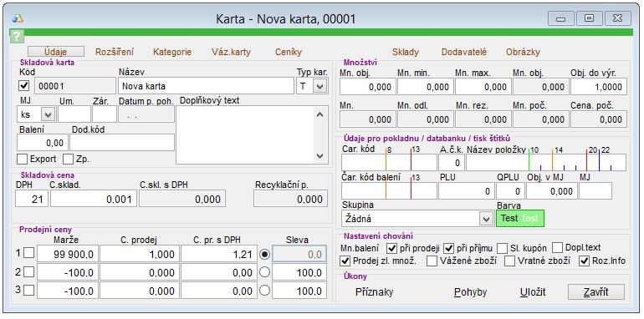Click the application logo in the title bar

coord(18,18)
